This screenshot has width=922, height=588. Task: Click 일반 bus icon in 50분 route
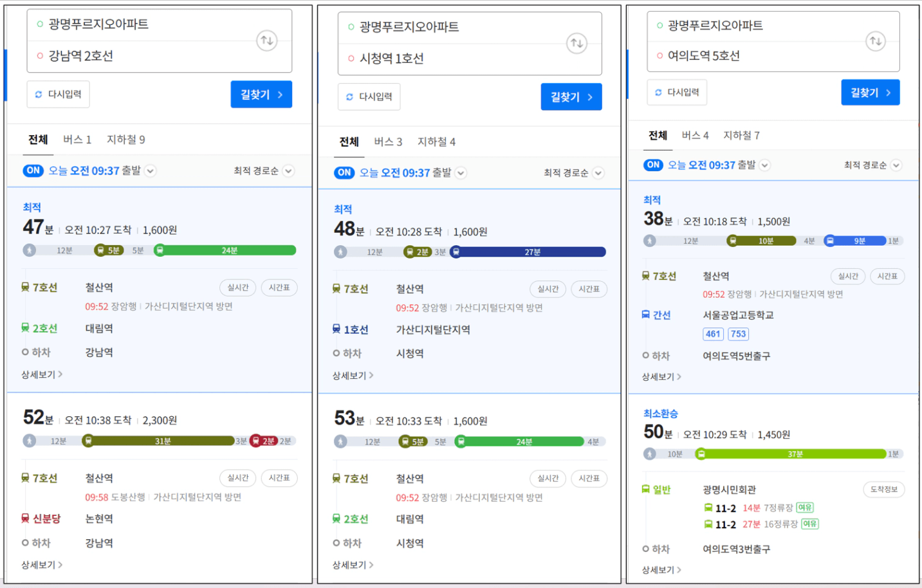pos(645,489)
